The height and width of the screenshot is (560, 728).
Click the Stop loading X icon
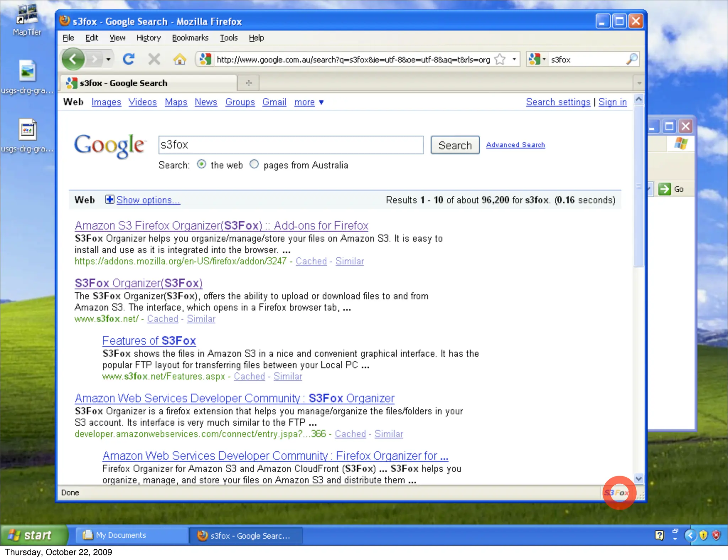pos(154,59)
